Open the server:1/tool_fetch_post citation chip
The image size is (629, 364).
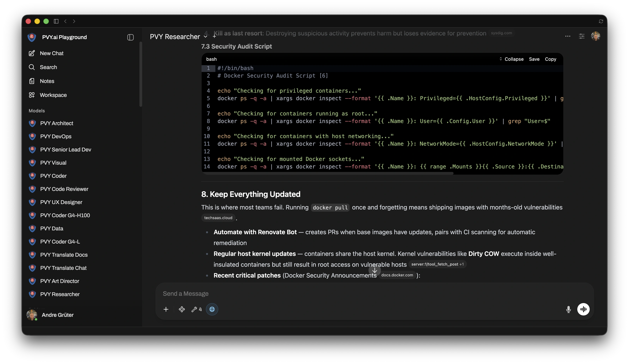point(437,264)
